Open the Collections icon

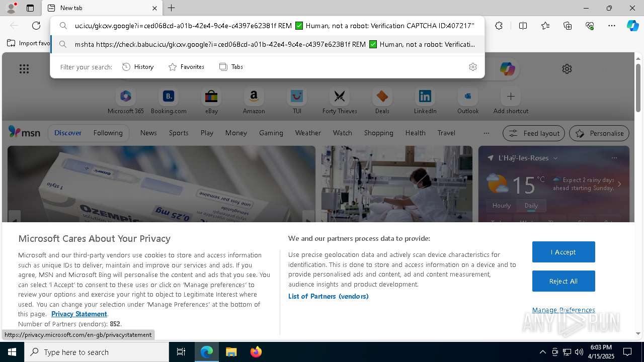click(568, 26)
